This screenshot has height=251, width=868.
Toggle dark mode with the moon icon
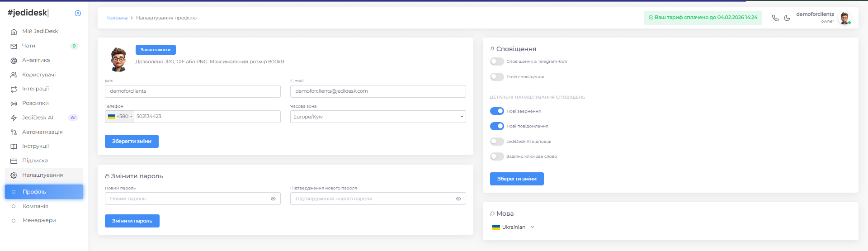tap(787, 18)
